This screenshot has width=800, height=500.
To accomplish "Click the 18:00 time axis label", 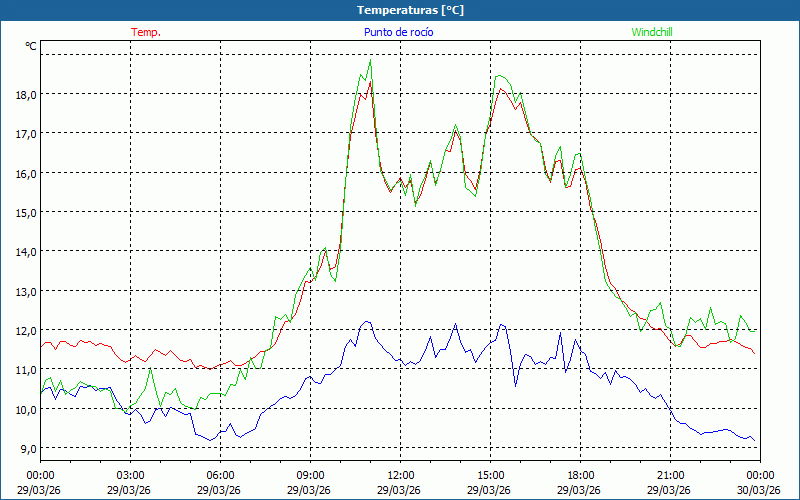I will 581,475.
